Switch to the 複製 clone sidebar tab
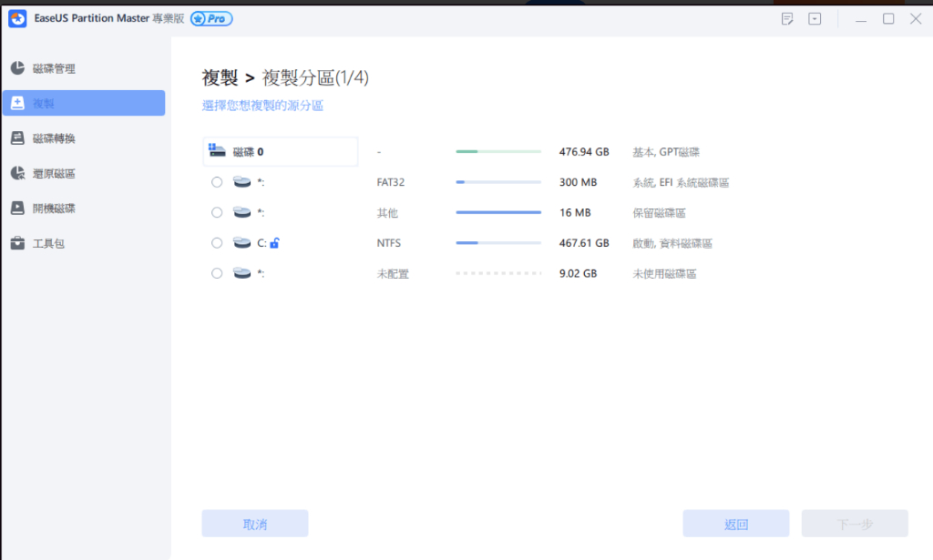Image resolution: width=933 pixels, height=560 pixels. tap(83, 103)
